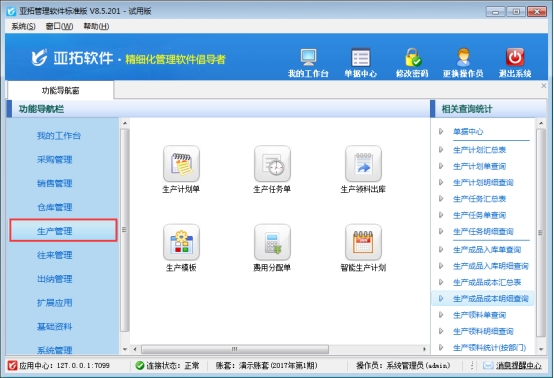Open the 生产成品成本明细查询 link
554x378 pixels.
pos(490,299)
